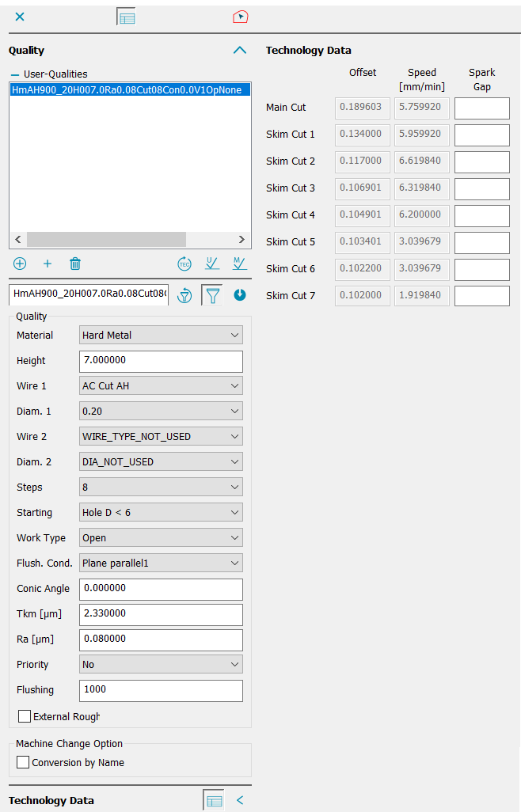Check the Conversion by Name option
Viewport: 521px width, 812px height.
click(x=23, y=762)
